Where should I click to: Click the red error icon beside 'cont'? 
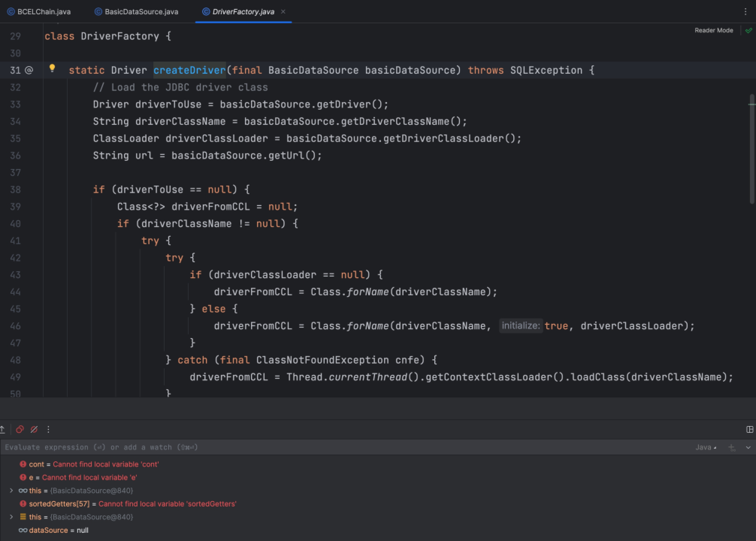click(x=23, y=464)
